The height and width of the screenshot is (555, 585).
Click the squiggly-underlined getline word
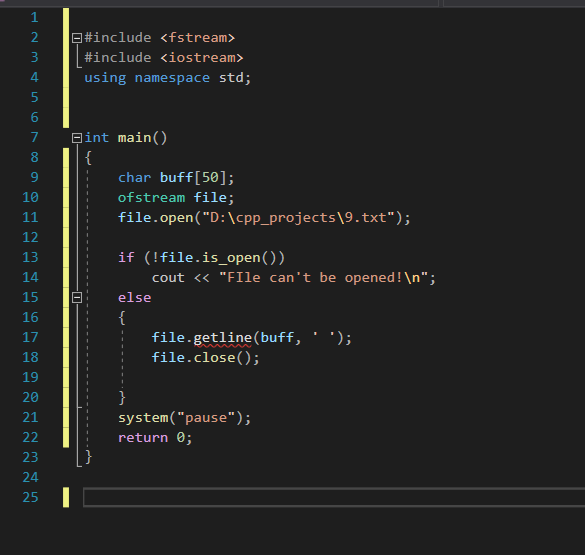pos(223,338)
